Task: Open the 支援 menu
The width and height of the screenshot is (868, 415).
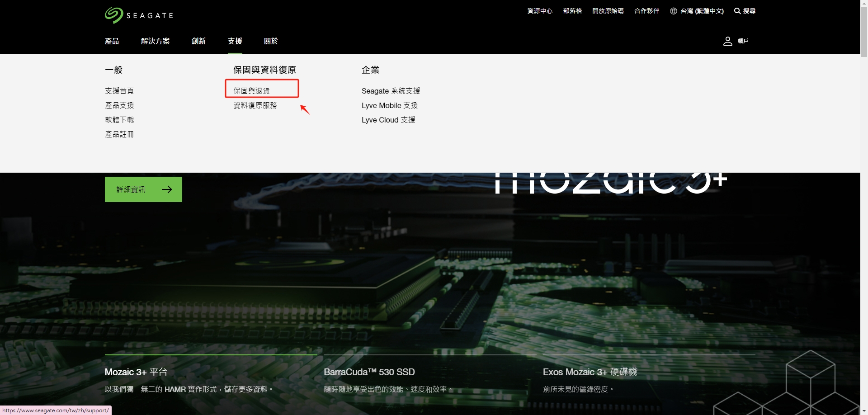Action: click(235, 41)
